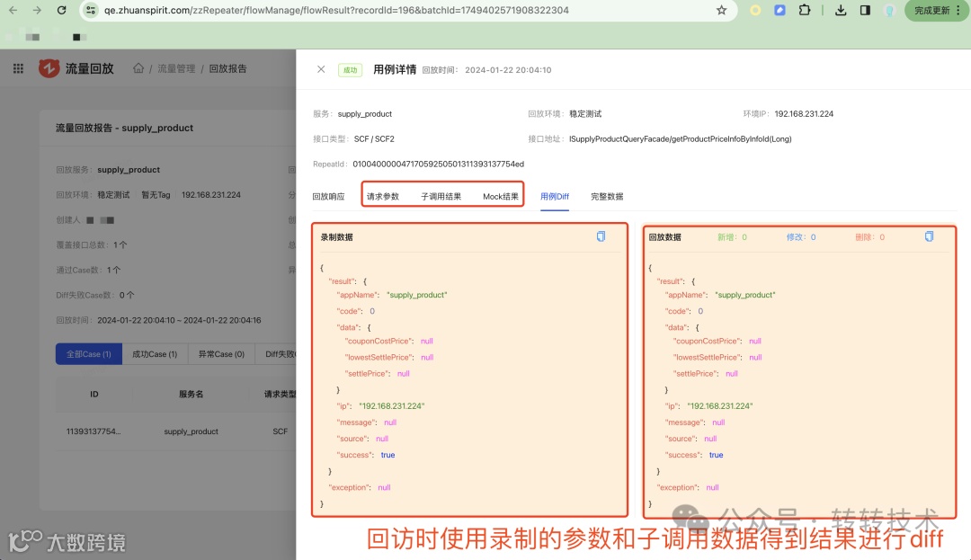Show 全部Case (1) list
Viewport: 971px width, 560px height.
[88, 354]
